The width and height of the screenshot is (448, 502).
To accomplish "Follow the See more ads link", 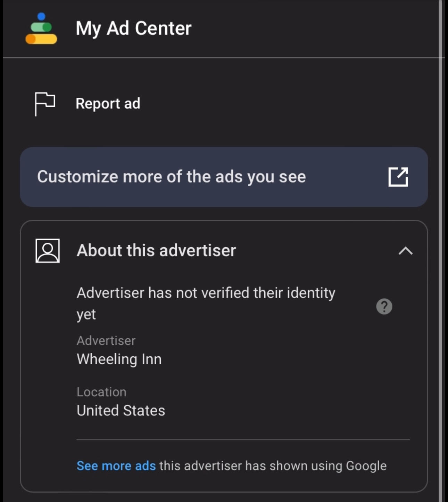I will pyautogui.click(x=116, y=466).
